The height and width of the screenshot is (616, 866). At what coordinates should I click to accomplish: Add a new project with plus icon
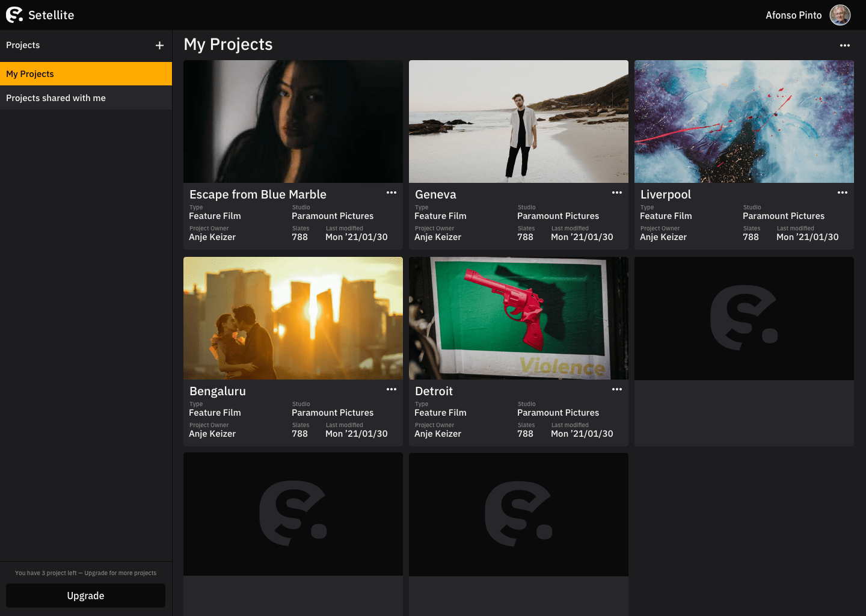point(159,46)
